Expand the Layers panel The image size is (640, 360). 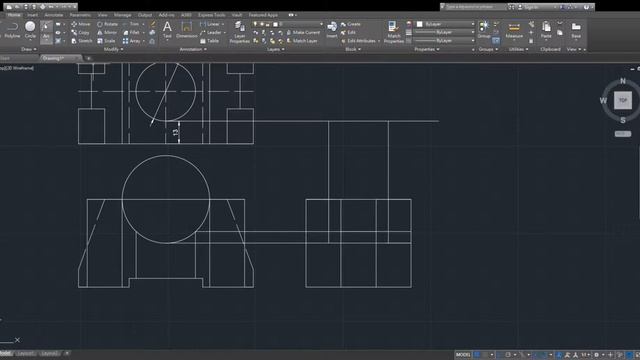[276, 49]
